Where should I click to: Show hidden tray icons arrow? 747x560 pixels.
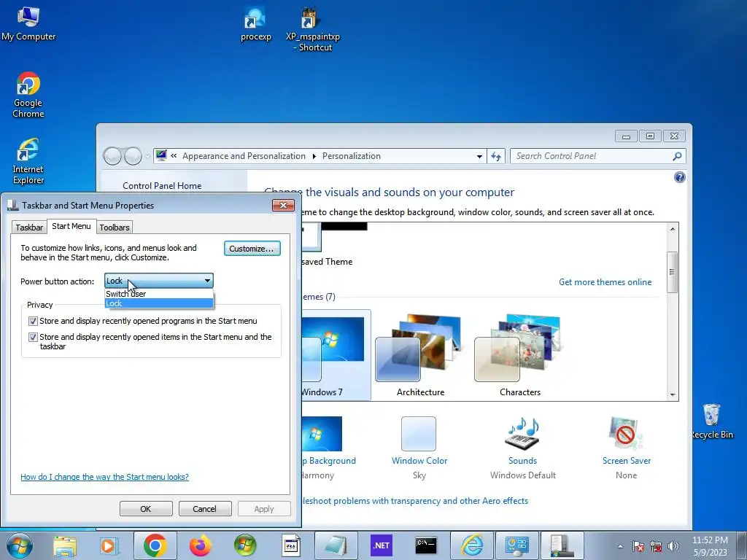click(x=620, y=546)
